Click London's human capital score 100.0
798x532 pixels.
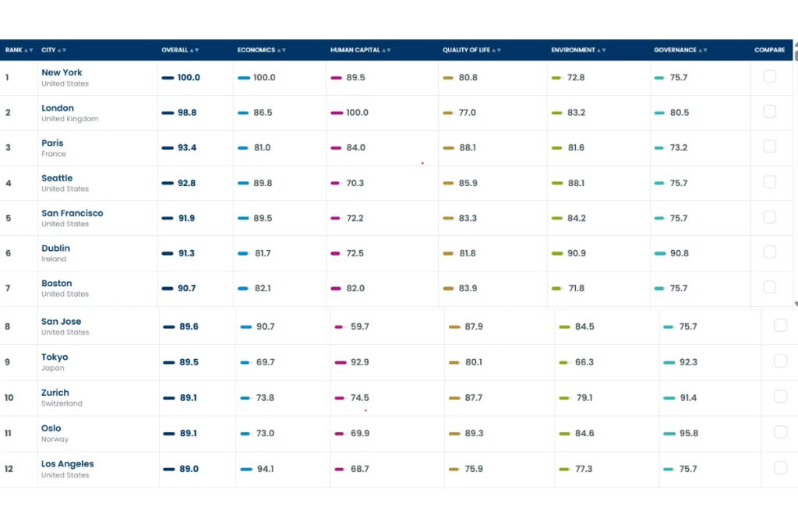coord(357,112)
